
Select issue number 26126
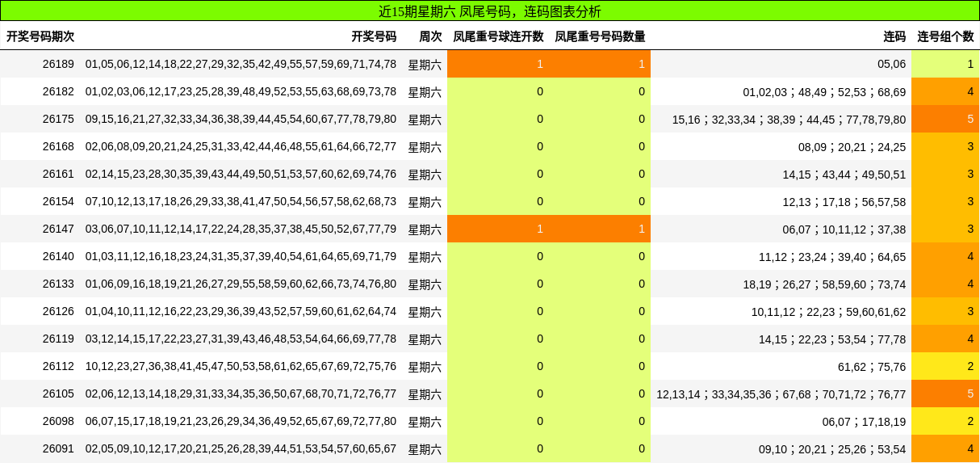point(58,311)
